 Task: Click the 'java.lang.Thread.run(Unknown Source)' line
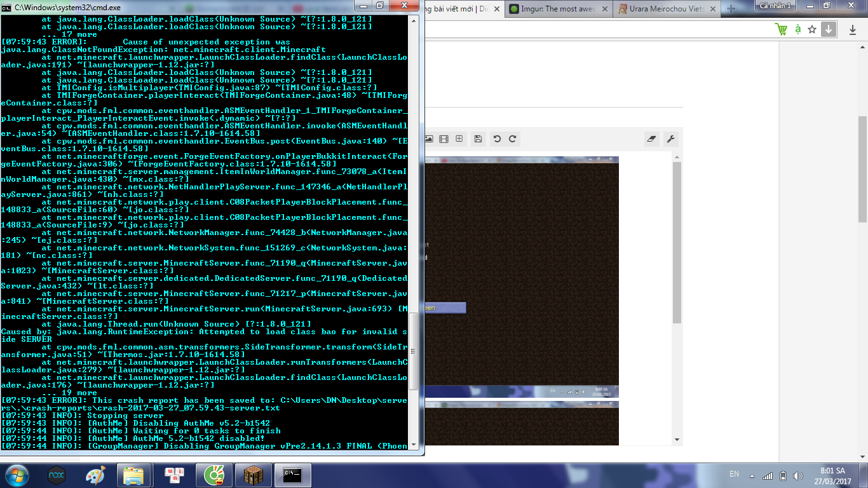[177, 324]
